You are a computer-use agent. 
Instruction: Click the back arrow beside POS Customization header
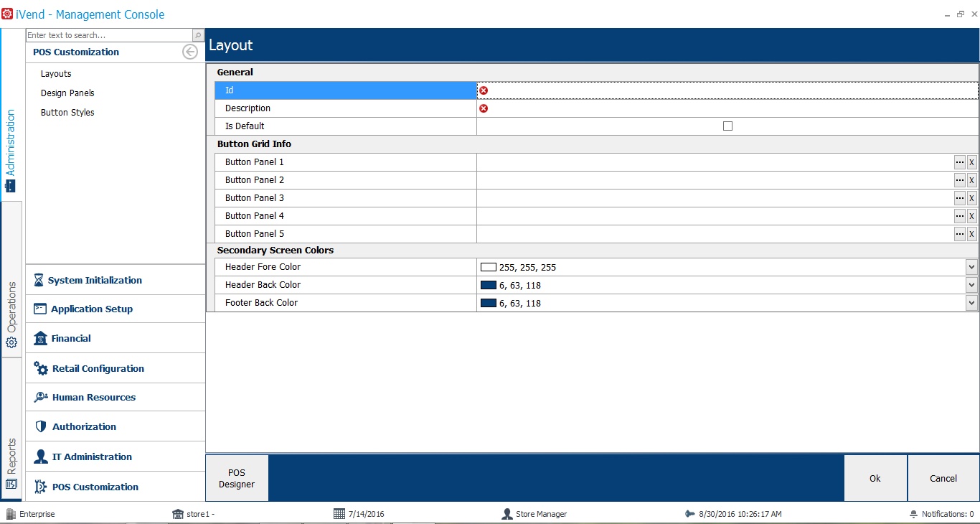[x=190, y=52]
